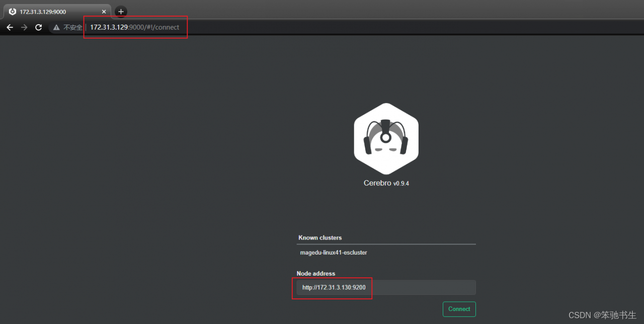The image size is (644, 324).
Task: Click the Node address label
Action: [x=316, y=274]
